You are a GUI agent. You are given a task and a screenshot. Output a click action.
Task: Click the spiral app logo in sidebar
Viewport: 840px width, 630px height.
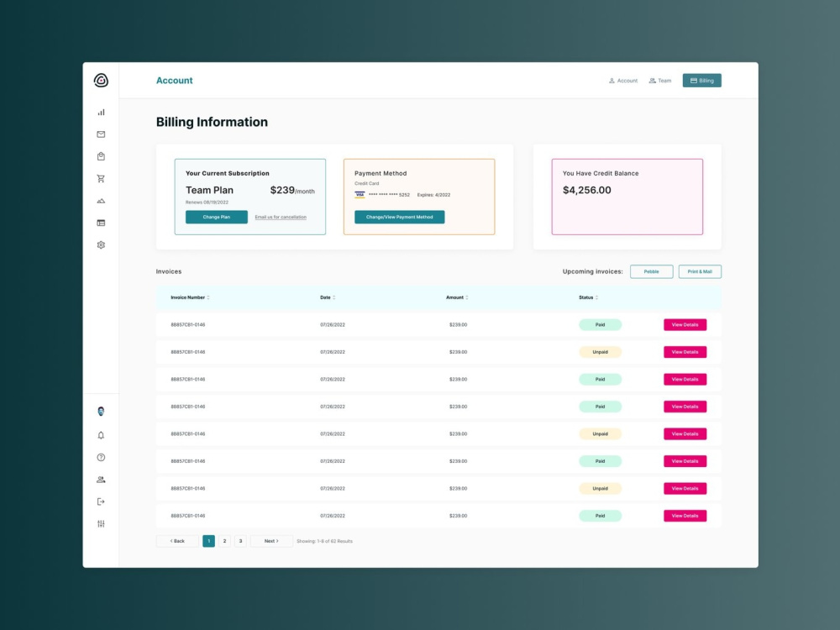[x=101, y=81]
